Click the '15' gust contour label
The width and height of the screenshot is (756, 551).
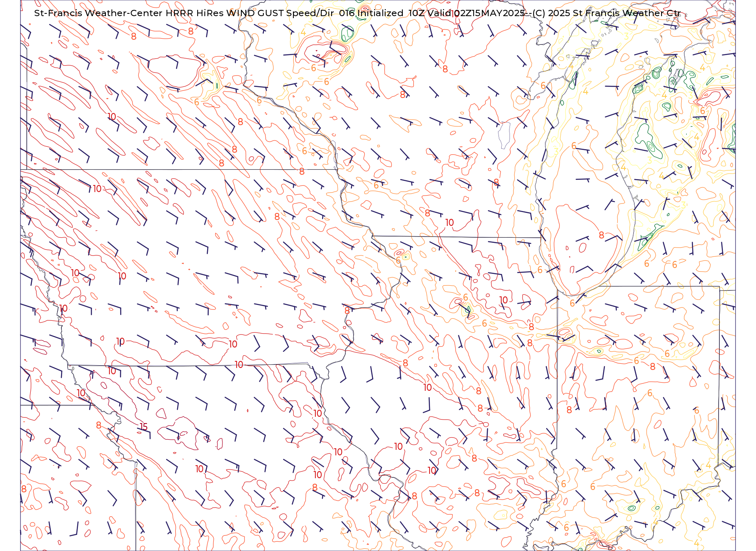coord(144,427)
